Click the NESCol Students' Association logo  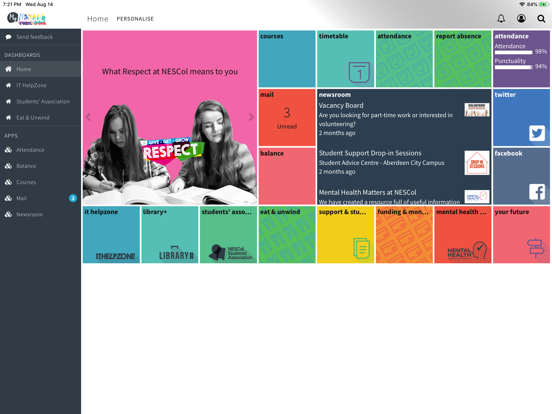point(231,252)
